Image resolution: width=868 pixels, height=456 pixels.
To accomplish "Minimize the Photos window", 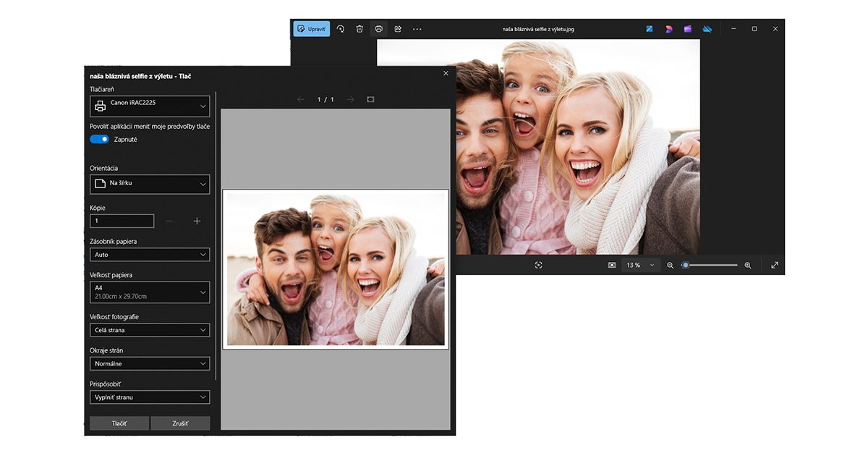I will pos(733,29).
